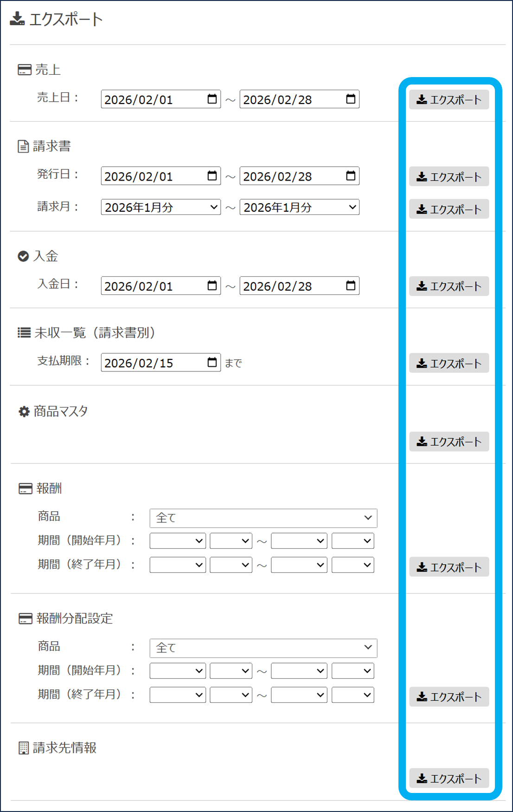Image resolution: width=513 pixels, height=812 pixels.
Task: Expand the 請求月 end month dropdown
Action: pyautogui.click(x=299, y=207)
